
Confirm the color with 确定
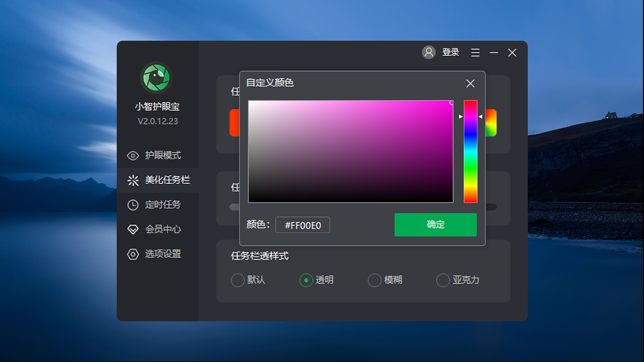435,225
